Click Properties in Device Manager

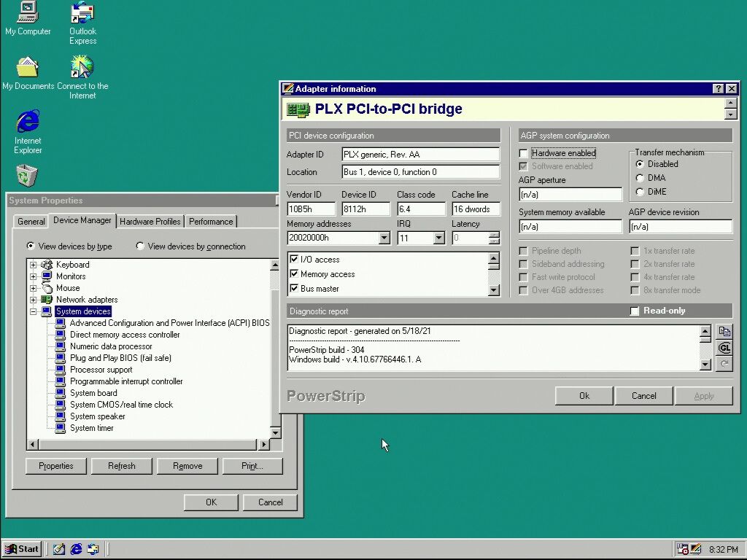pos(55,466)
